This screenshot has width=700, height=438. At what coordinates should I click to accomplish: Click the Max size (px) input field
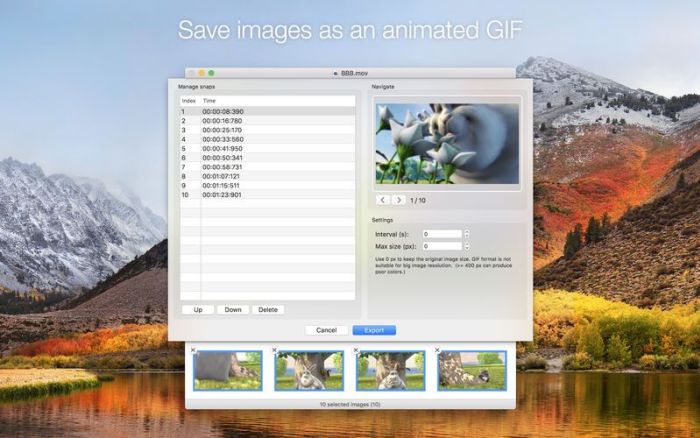442,246
